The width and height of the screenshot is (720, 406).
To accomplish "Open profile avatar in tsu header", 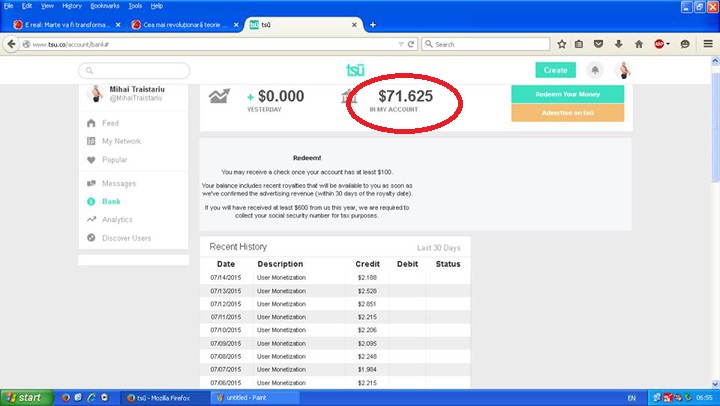I will pyautogui.click(x=623, y=70).
